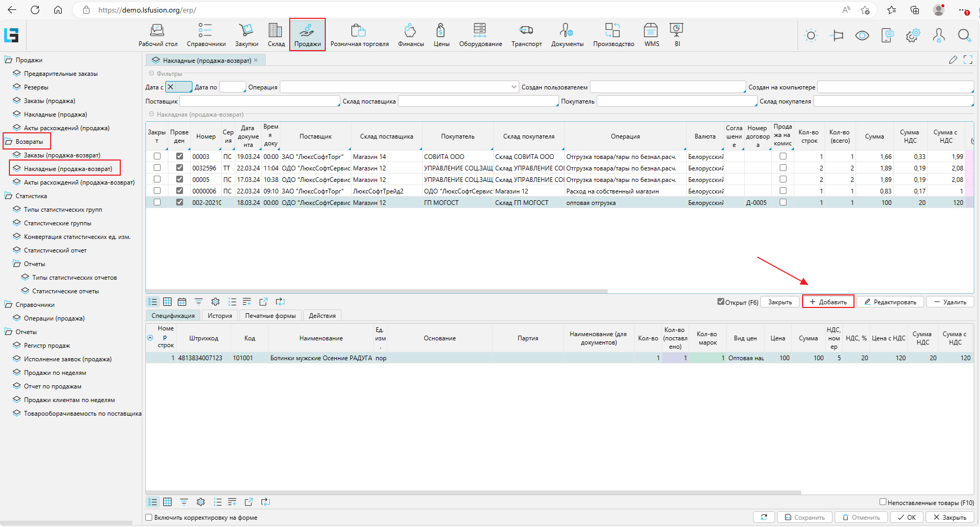Toggle the Открыт (F6) checkbox
The image size is (980, 527).
coord(721,302)
